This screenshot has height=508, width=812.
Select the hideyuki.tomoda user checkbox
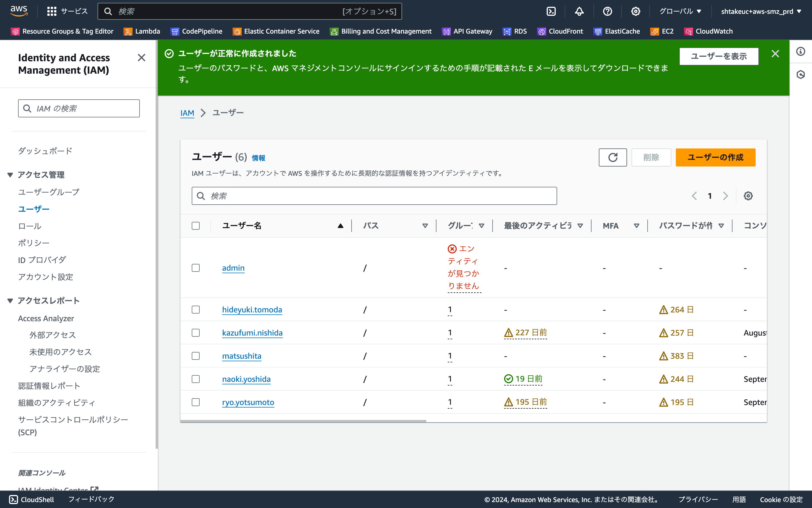tap(196, 309)
